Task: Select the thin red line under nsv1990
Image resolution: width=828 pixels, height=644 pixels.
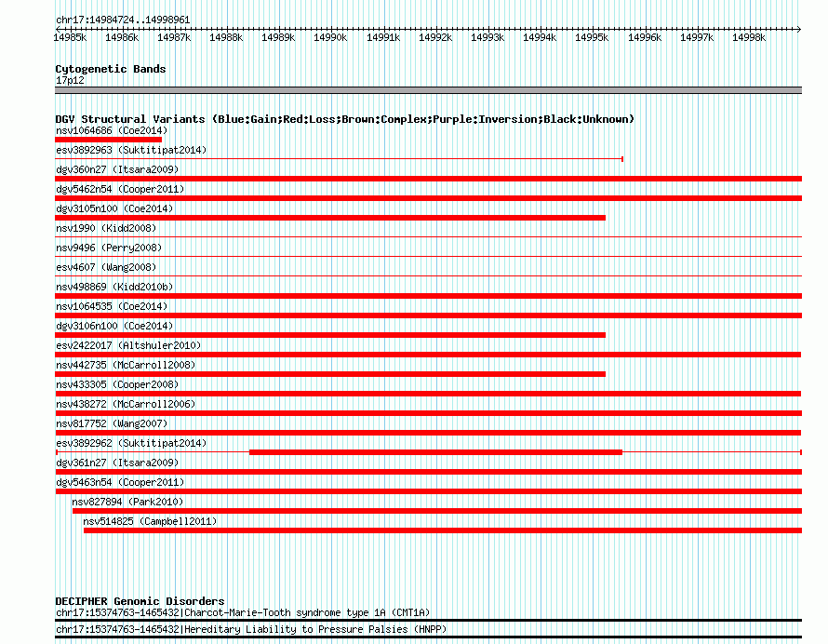Action: point(428,237)
